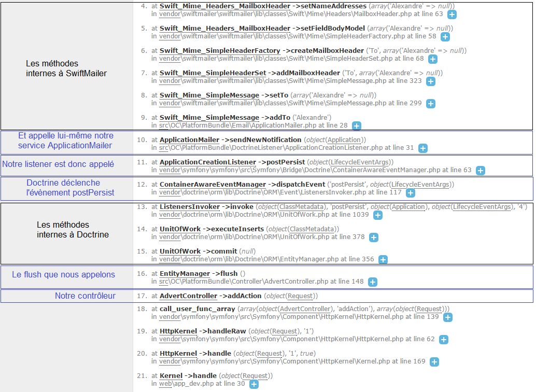Click path ending ContainerAwareEventManager.php at line 63

(x=300, y=170)
